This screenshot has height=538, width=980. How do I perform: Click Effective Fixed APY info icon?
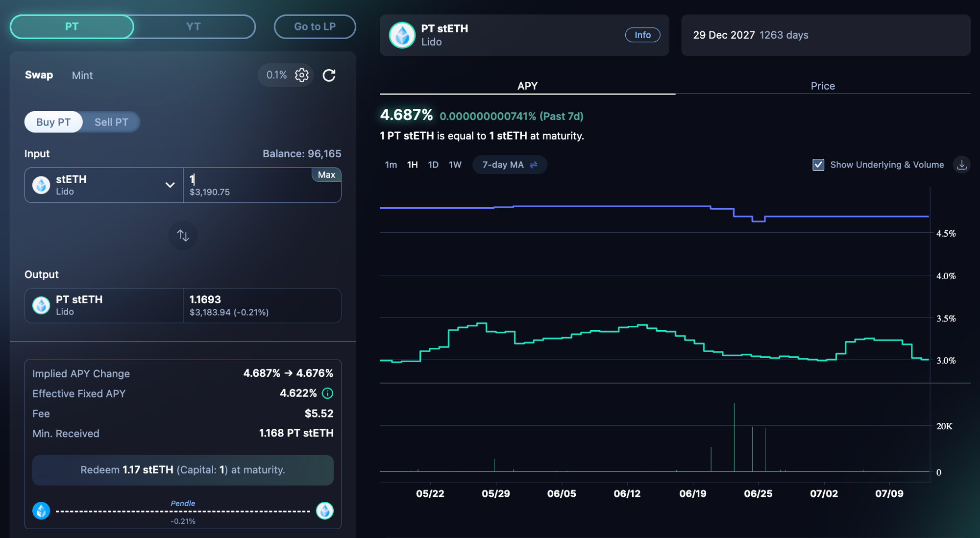point(328,393)
